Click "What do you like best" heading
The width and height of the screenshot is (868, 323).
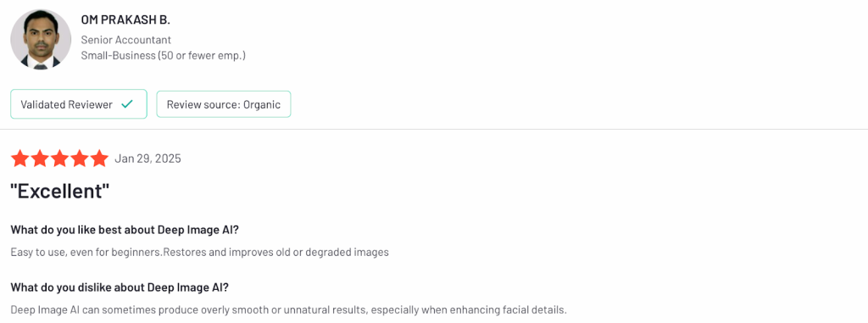pos(125,230)
